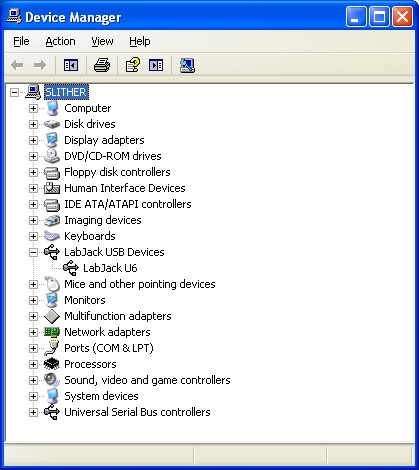Open the View menu
This screenshot has width=419, height=470.
click(102, 41)
